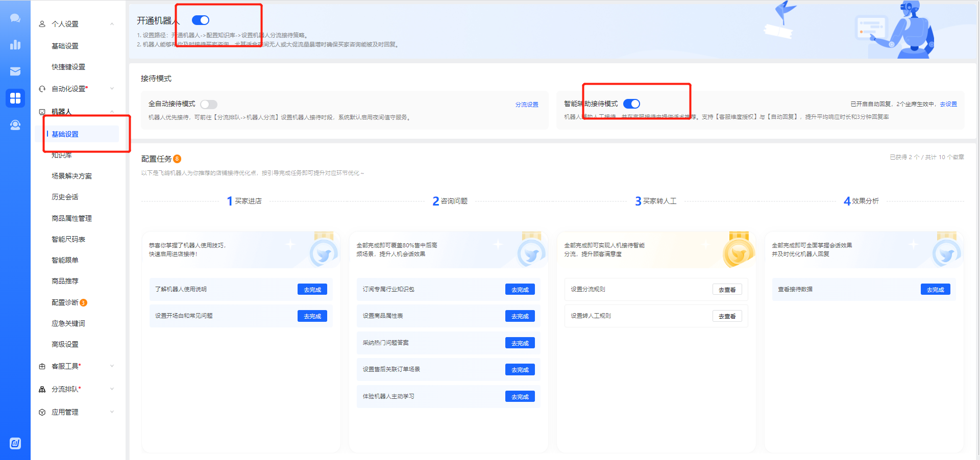This screenshot has width=980, height=460.
Task: Click the mail envelope sidebar icon
Action: tap(15, 71)
